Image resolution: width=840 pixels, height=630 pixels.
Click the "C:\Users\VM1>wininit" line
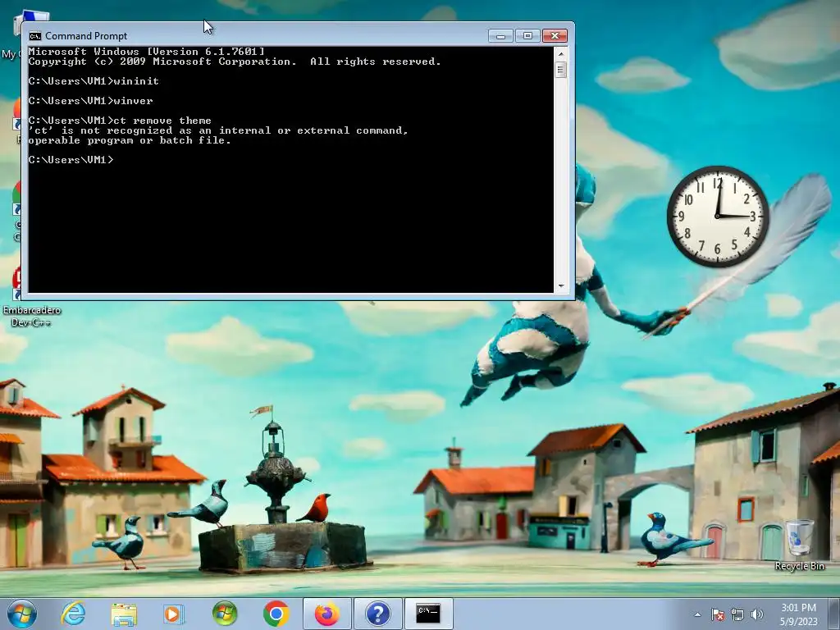(x=94, y=81)
